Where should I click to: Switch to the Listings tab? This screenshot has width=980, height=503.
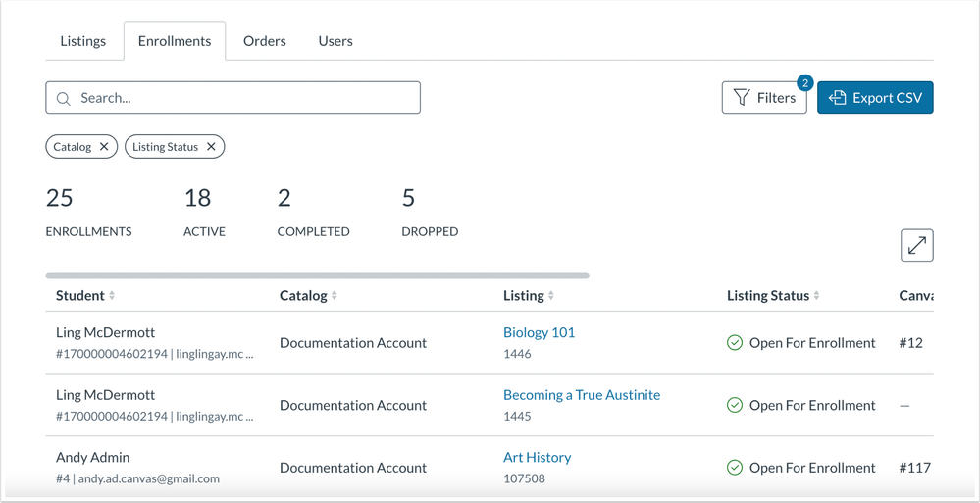coord(83,41)
